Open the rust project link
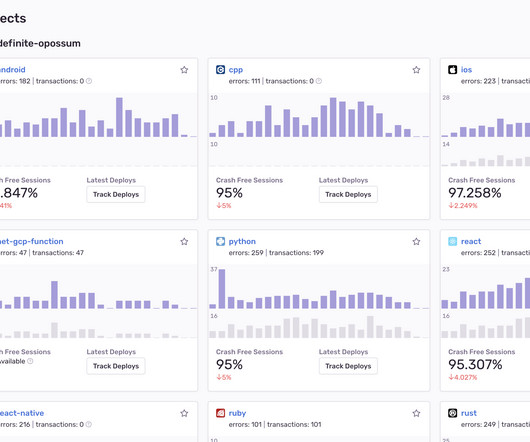The height and width of the screenshot is (442, 530). pyautogui.click(x=469, y=413)
